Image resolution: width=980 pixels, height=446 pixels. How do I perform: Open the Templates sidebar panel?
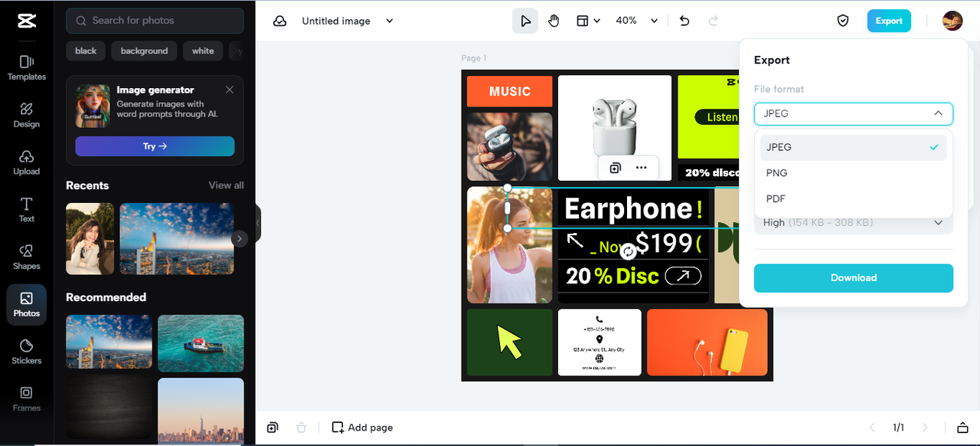point(27,67)
